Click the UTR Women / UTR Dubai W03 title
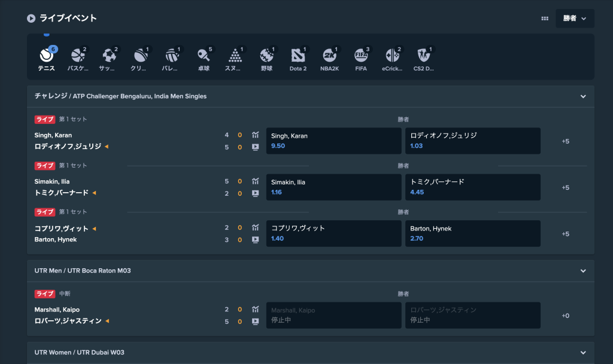613x364 pixels. [x=80, y=352]
